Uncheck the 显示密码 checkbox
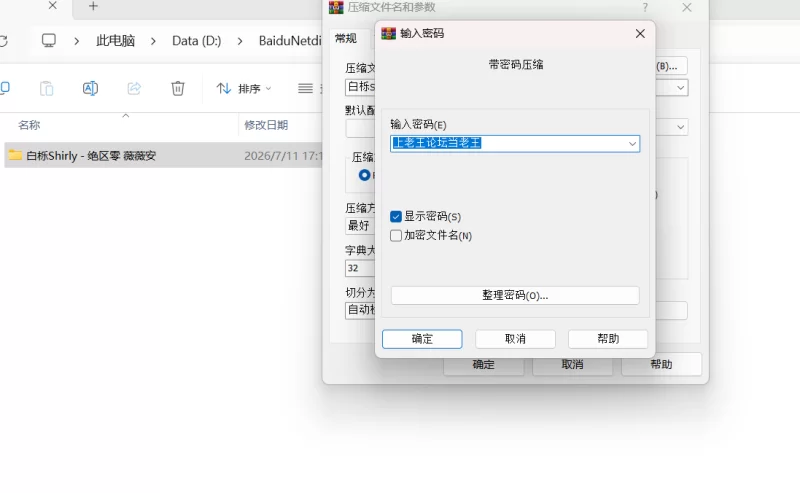Viewport: 800px width, 493px height. point(396,216)
